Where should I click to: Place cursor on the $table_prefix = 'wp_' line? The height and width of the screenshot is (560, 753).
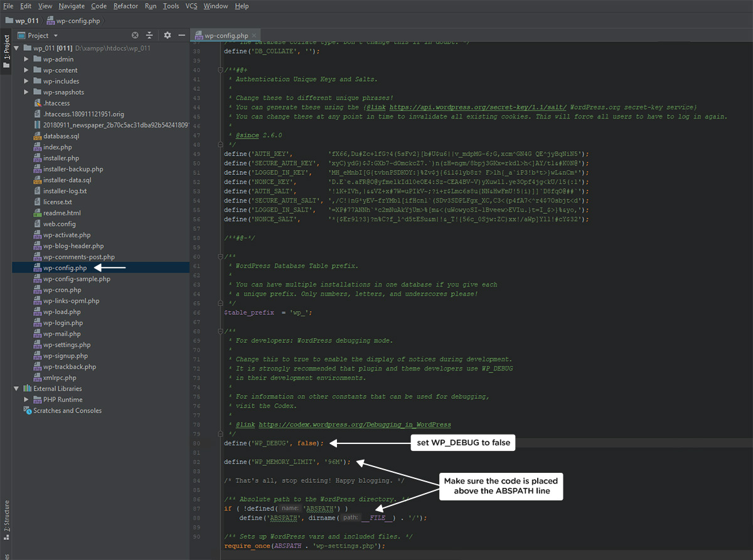(268, 312)
